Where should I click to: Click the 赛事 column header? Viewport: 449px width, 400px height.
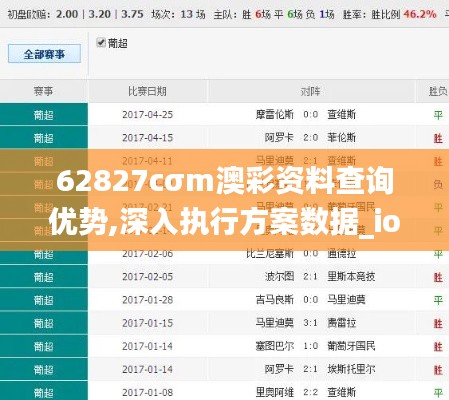(x=43, y=91)
